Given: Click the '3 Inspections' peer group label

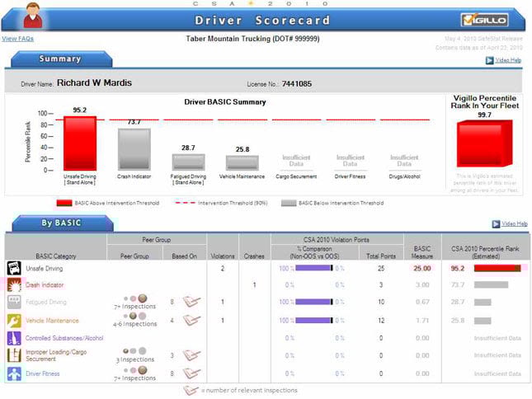Looking at the screenshot, I should (135, 359).
